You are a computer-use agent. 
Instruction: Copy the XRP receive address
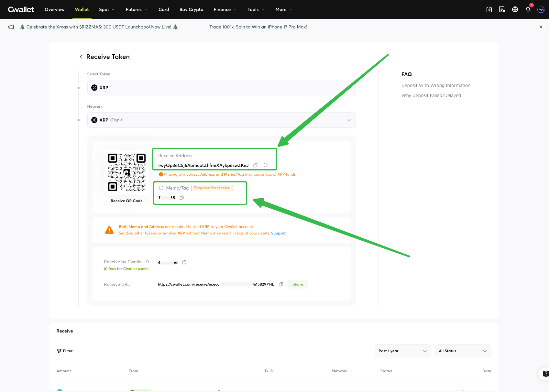click(255, 165)
